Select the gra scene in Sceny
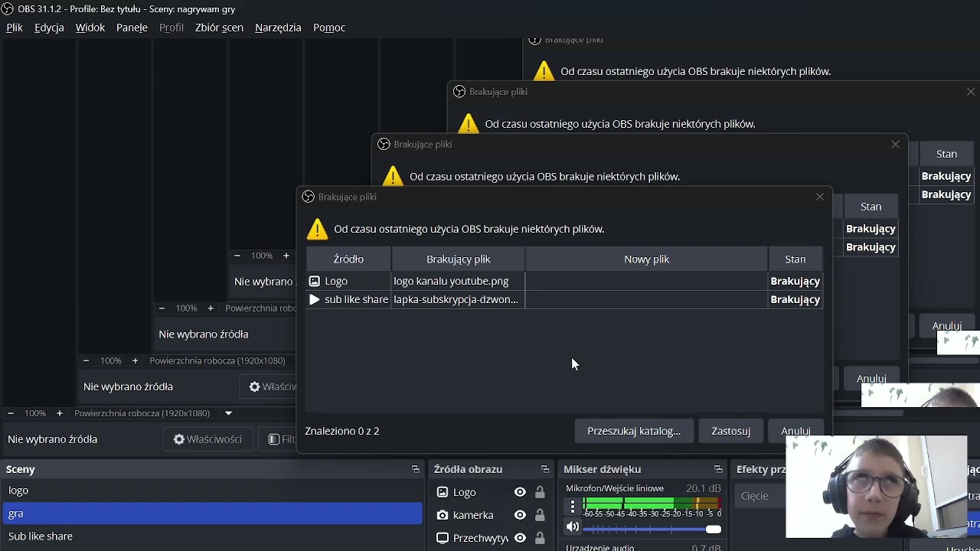980x551 pixels. [213, 514]
